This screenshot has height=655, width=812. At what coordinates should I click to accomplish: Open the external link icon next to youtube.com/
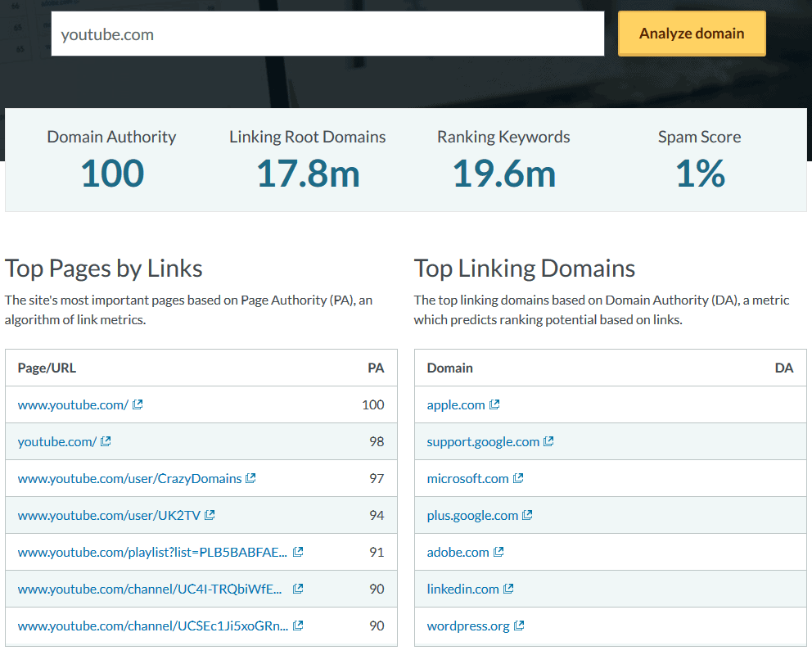[106, 441]
